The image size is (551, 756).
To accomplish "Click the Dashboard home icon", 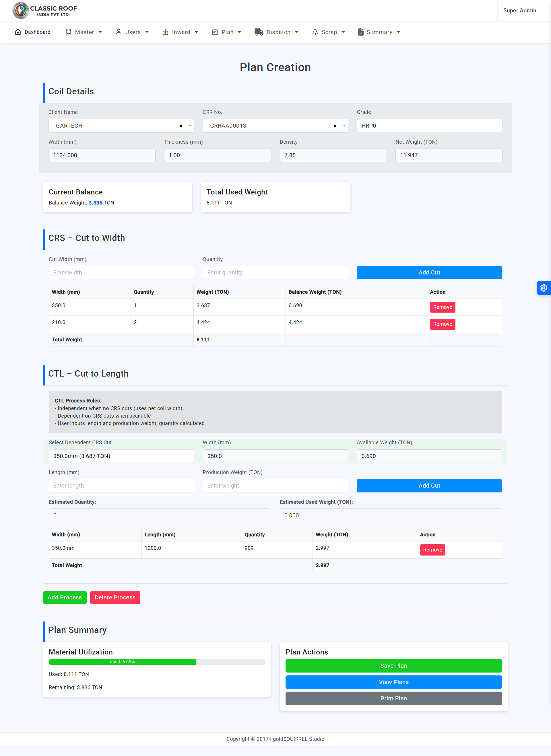I will point(18,32).
